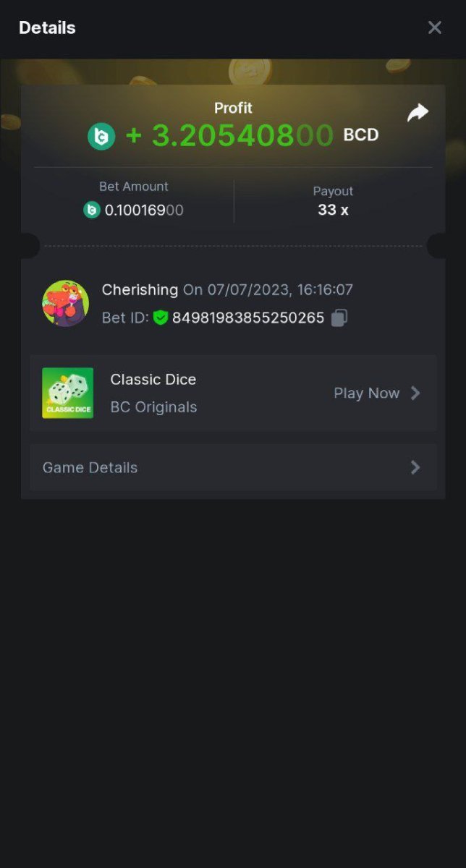Select the Cherishing username
Screen dimensions: 466x868
140,290
